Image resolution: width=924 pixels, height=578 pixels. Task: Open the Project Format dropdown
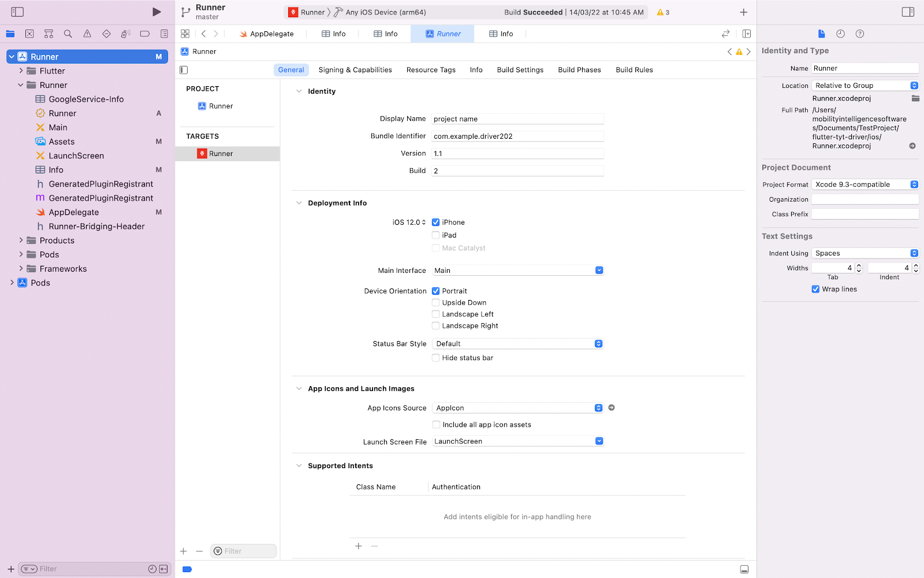coord(865,184)
